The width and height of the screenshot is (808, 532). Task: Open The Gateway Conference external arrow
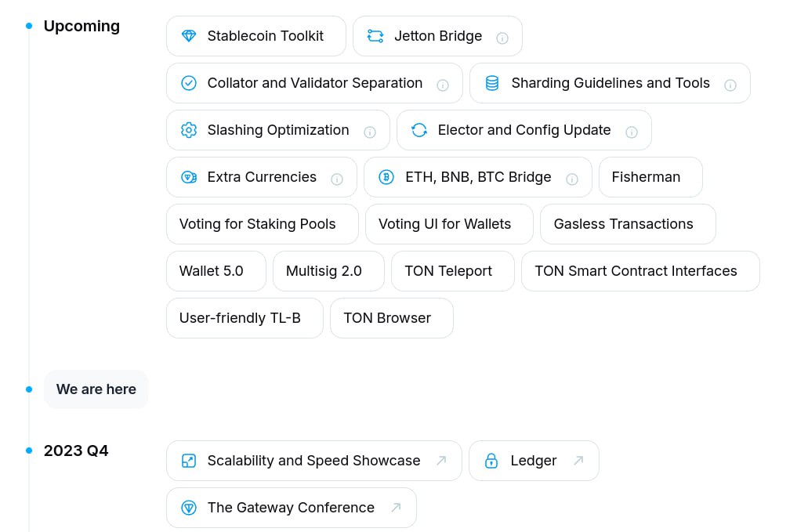396,508
